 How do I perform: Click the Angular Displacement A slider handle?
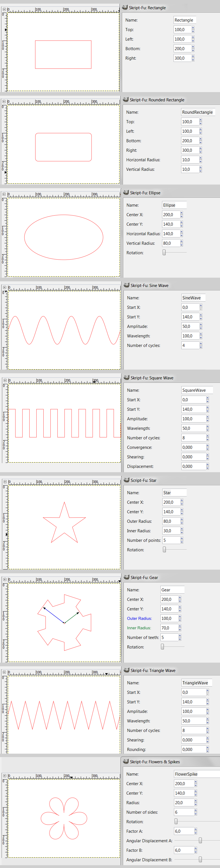[x=200, y=840]
